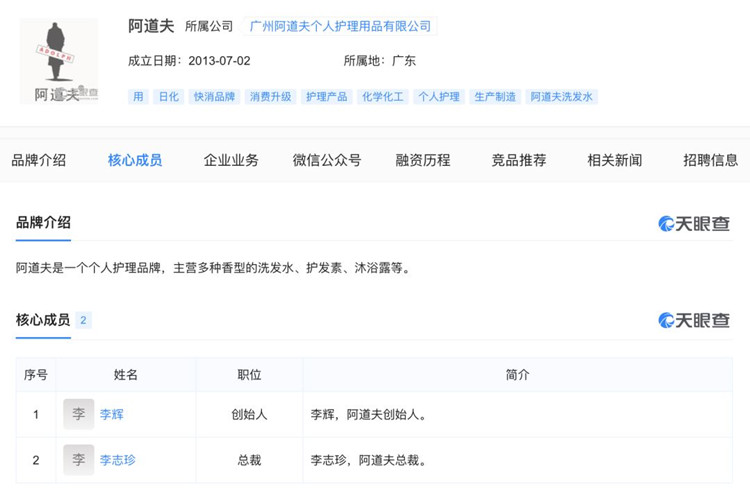Click the 品牌介绍 section heading
The height and width of the screenshot is (497, 750).
(43, 222)
